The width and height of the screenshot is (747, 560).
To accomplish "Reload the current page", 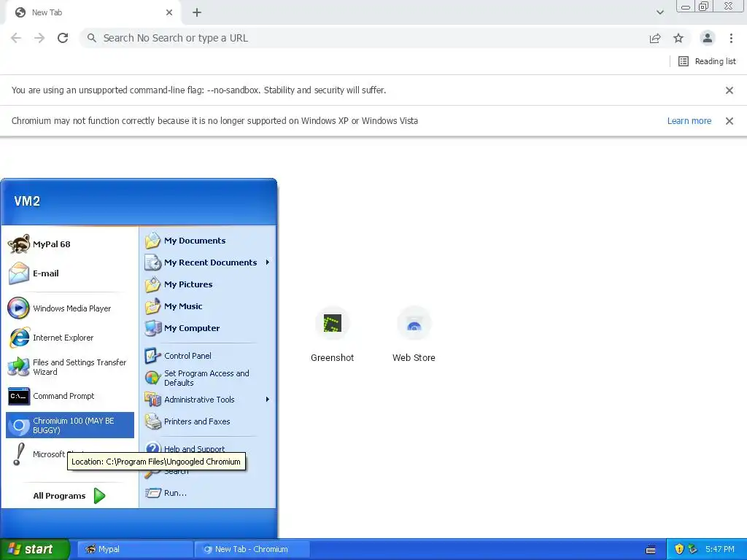I will 63,38.
